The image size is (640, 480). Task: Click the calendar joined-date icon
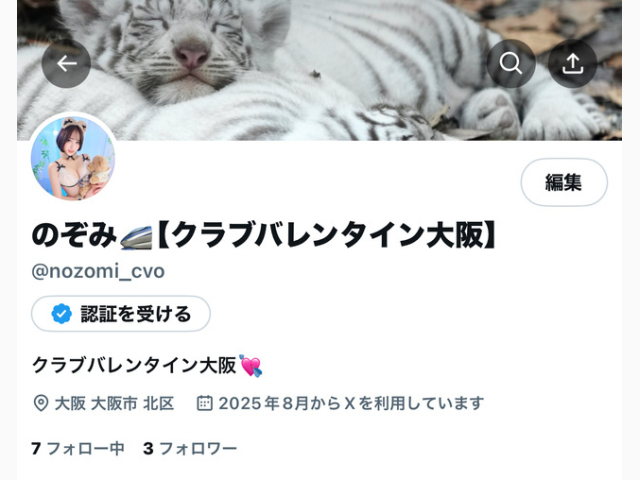204,403
